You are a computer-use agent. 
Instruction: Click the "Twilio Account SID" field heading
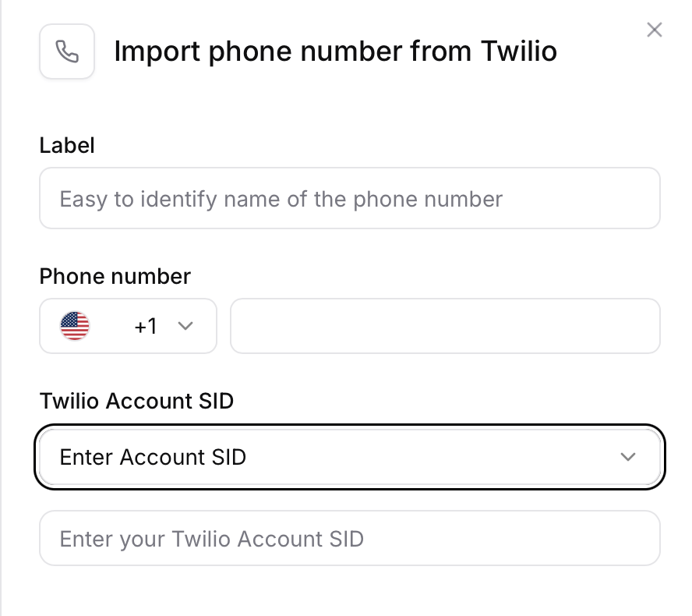pos(136,401)
